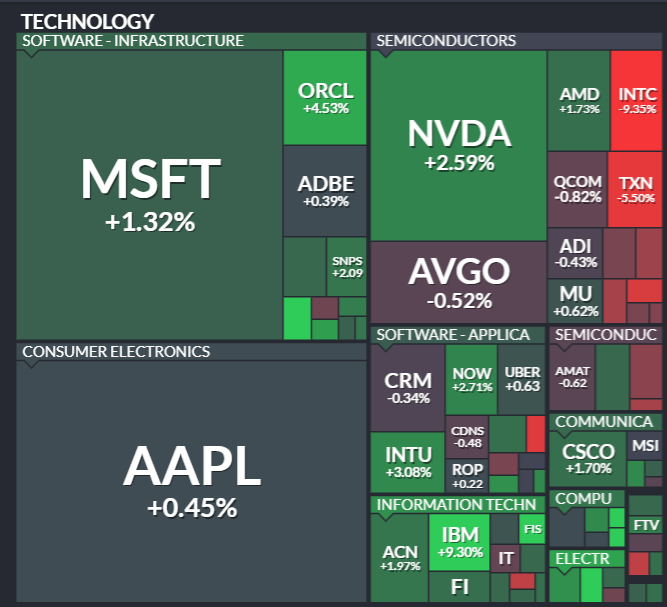Open the NVDA semiconductor tile
667x607 pixels.
[x=458, y=144]
